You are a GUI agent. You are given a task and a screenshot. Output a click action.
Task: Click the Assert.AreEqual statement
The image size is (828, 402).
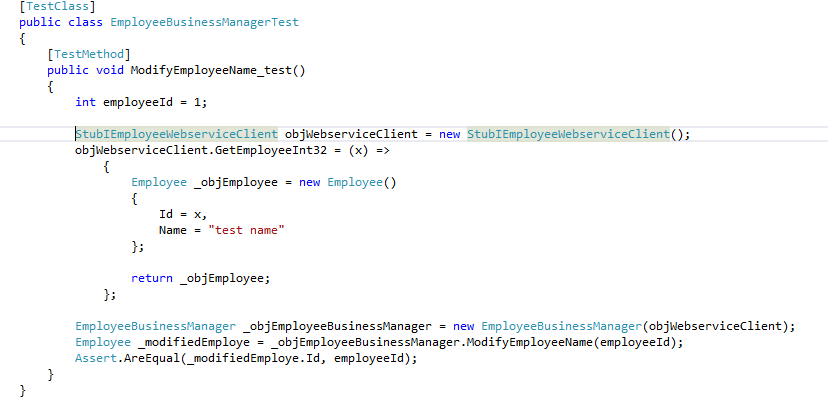click(246, 358)
